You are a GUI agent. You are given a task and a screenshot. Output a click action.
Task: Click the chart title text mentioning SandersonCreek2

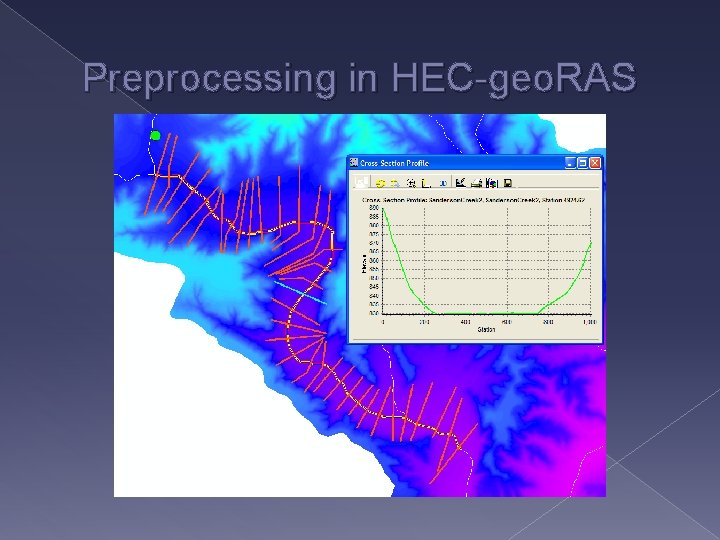point(473,200)
